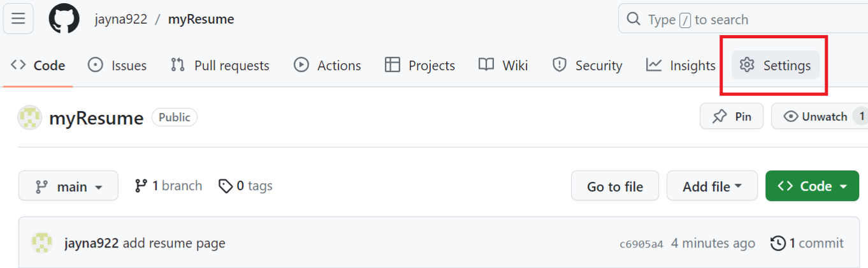Open the Security tab
This screenshot has width=868, height=268.
(x=588, y=65)
